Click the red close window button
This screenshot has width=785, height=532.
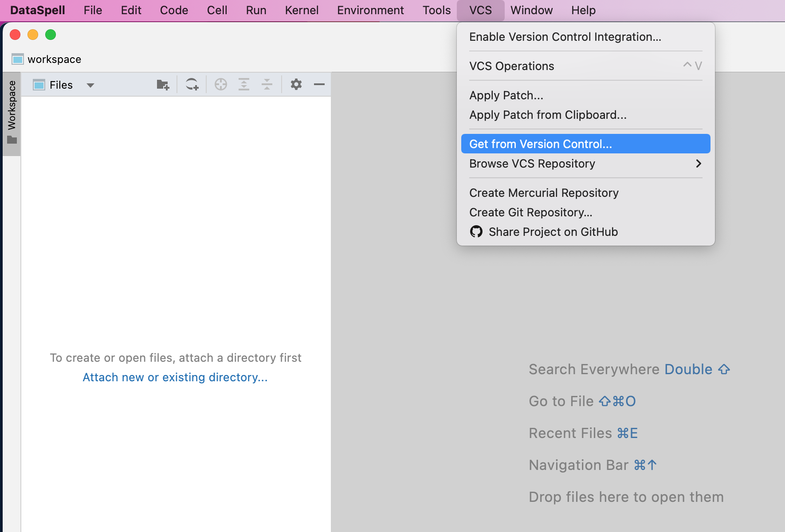click(x=15, y=35)
